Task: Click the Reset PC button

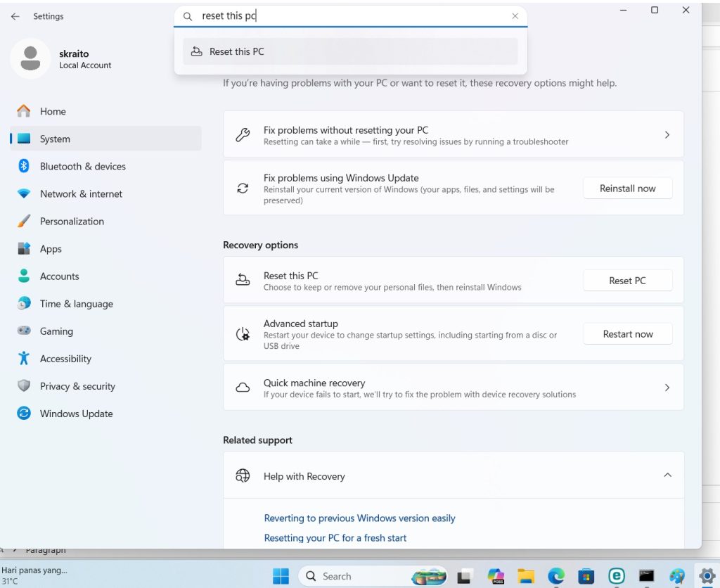Action: (x=627, y=281)
